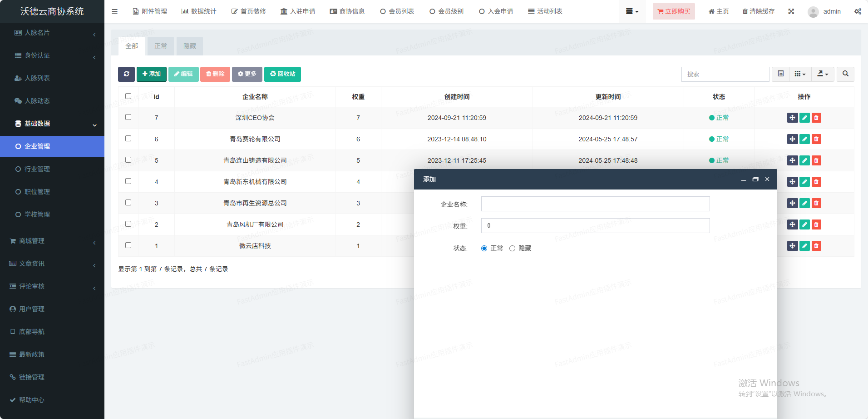The width and height of the screenshot is (868, 419).
Task: Open the export data dropdown
Action: tap(823, 74)
